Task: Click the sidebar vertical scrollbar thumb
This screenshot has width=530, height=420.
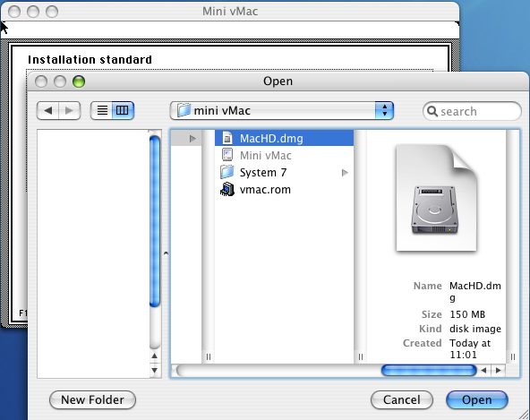Action: click(155, 221)
